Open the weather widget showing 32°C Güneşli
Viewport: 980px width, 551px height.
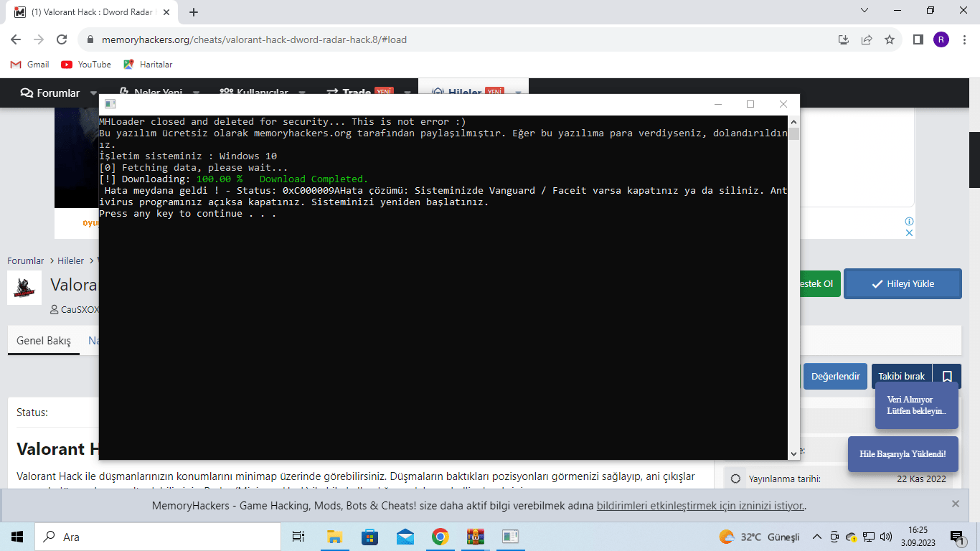(760, 537)
